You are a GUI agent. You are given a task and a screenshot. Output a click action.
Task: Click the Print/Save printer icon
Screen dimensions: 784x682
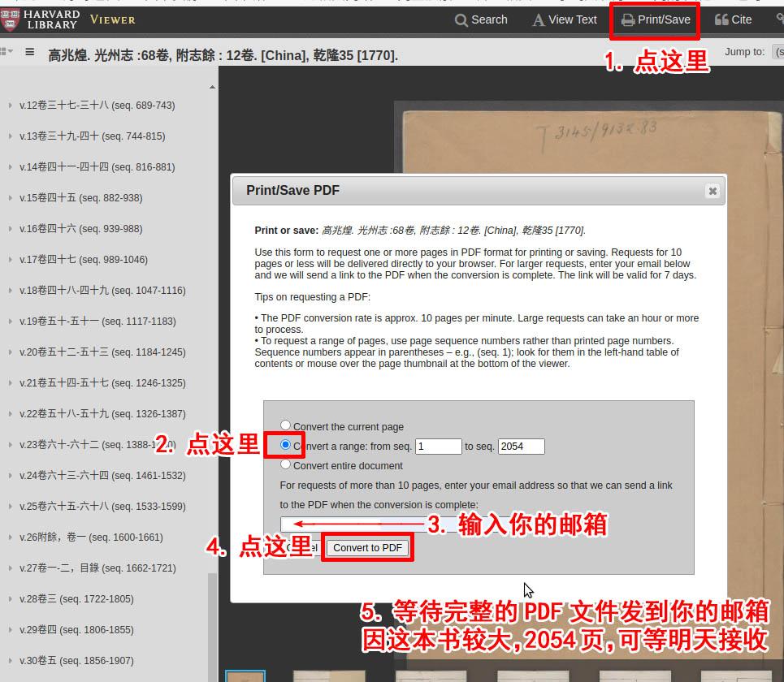[627, 20]
